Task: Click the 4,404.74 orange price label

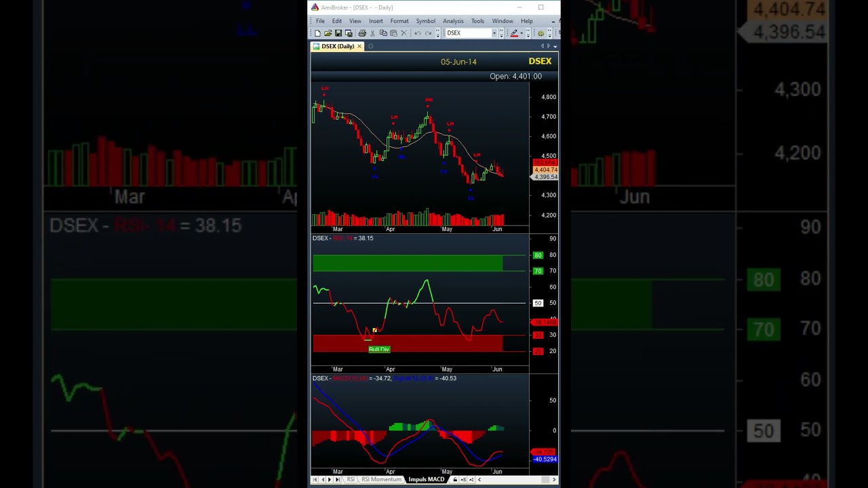Action: 545,169
